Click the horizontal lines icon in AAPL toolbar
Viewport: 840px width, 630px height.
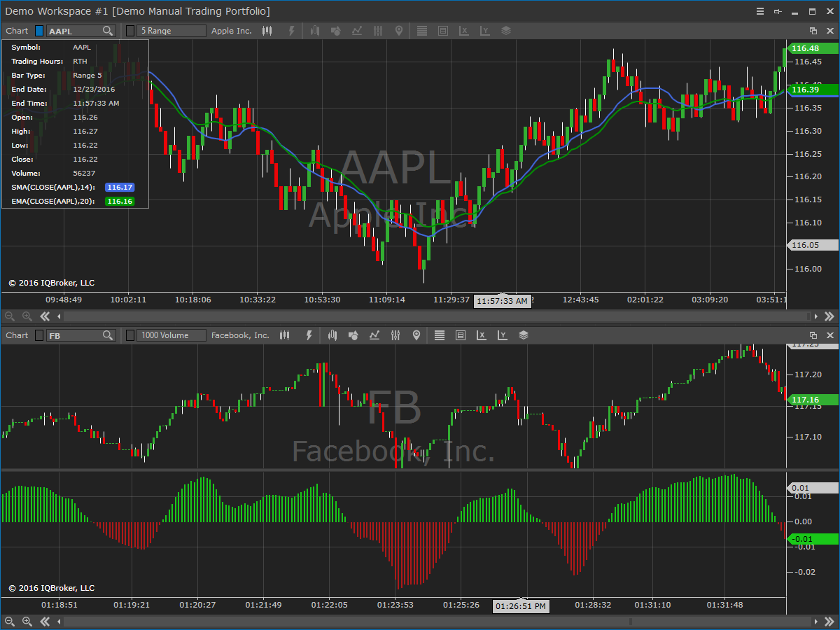point(422,31)
